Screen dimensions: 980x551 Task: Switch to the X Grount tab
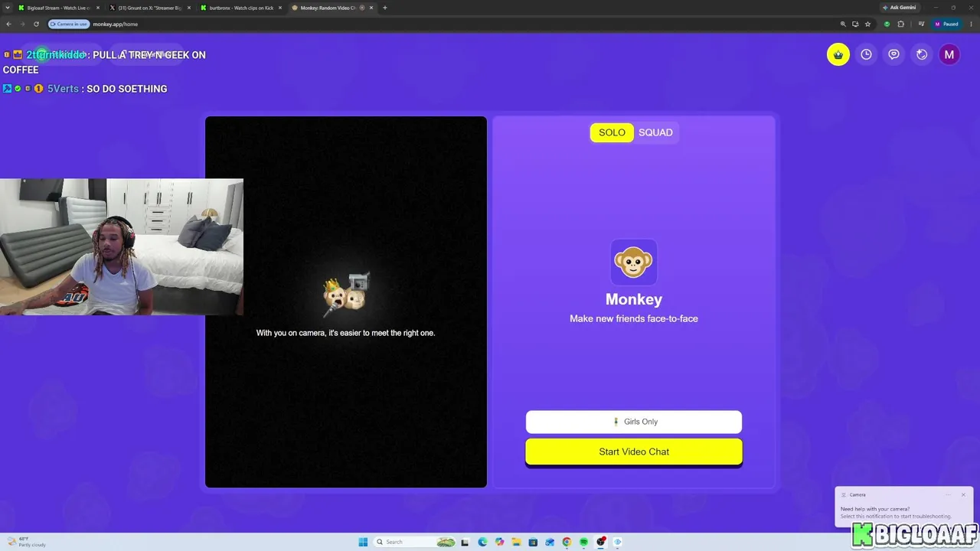(x=150, y=8)
